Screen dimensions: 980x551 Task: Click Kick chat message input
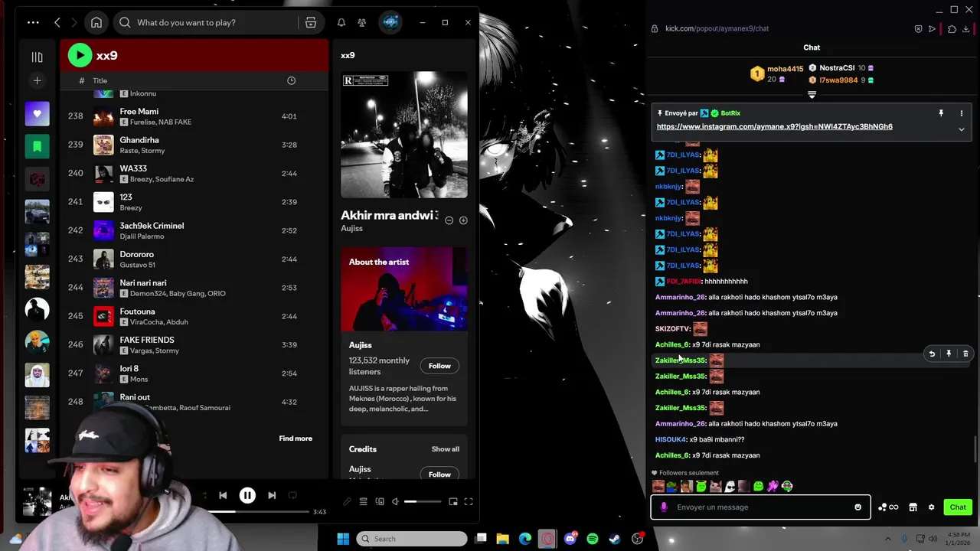pyautogui.click(x=760, y=507)
